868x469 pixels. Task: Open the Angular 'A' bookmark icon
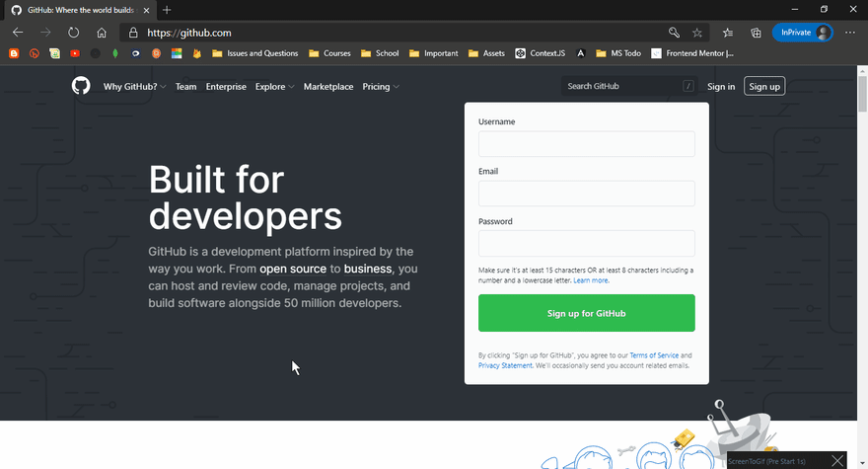click(580, 53)
